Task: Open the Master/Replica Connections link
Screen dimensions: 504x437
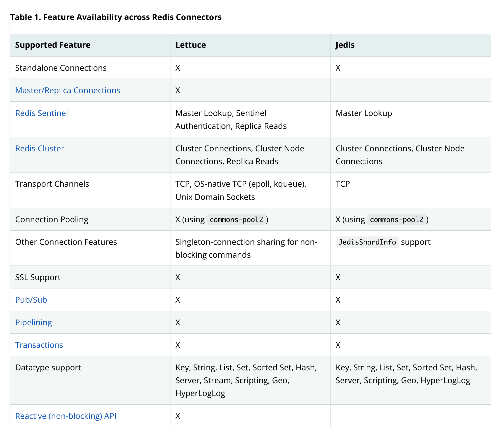Action: (x=67, y=90)
